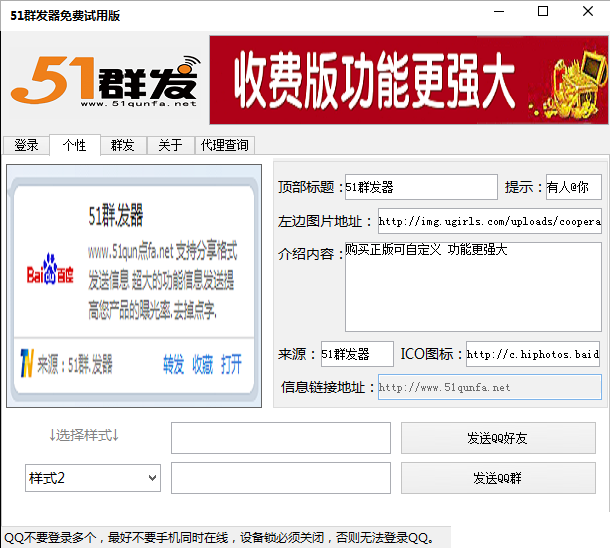Click the preview title 51群.发器

click(116, 215)
